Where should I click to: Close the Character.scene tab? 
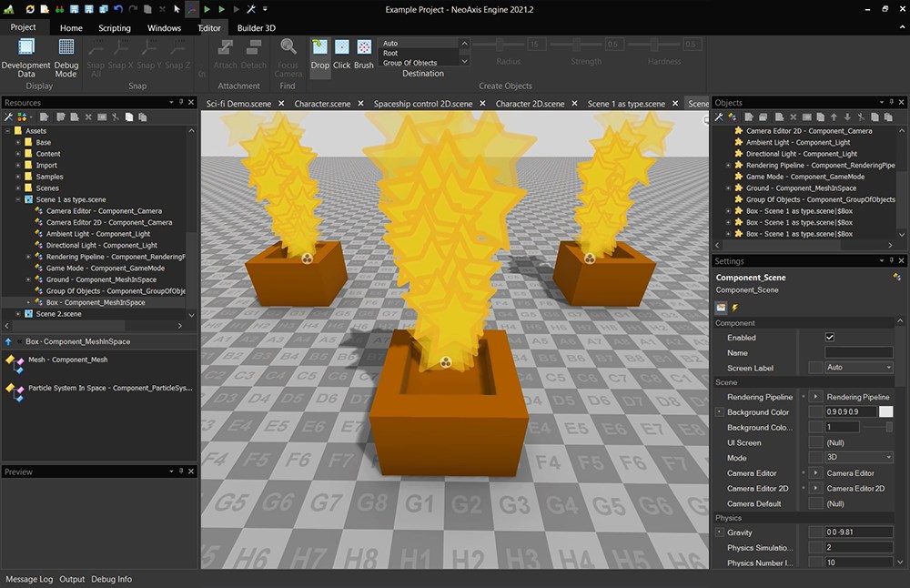coord(360,104)
